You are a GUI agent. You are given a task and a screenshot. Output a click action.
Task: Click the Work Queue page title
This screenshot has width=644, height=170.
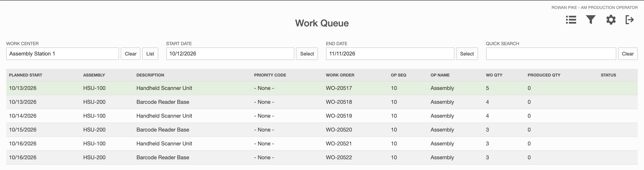coord(322,23)
